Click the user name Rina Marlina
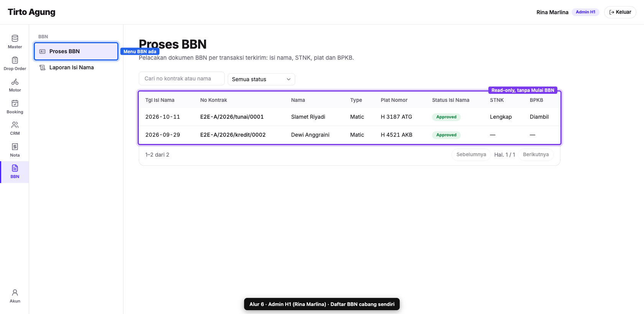Viewport: 644px width, 314px height. [552, 12]
